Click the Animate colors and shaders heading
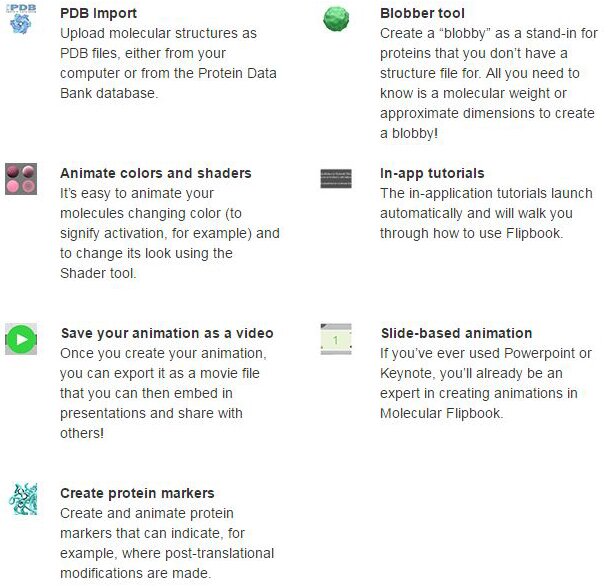This screenshot has height=587, width=611. (156, 173)
